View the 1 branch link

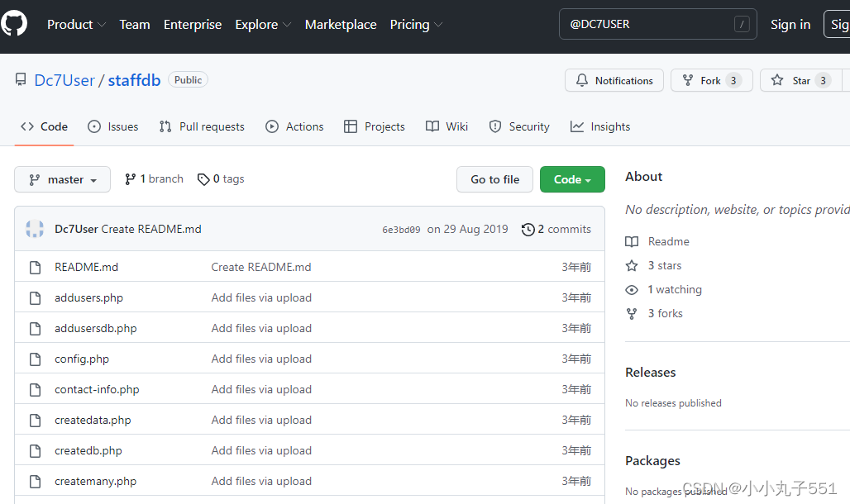154,178
